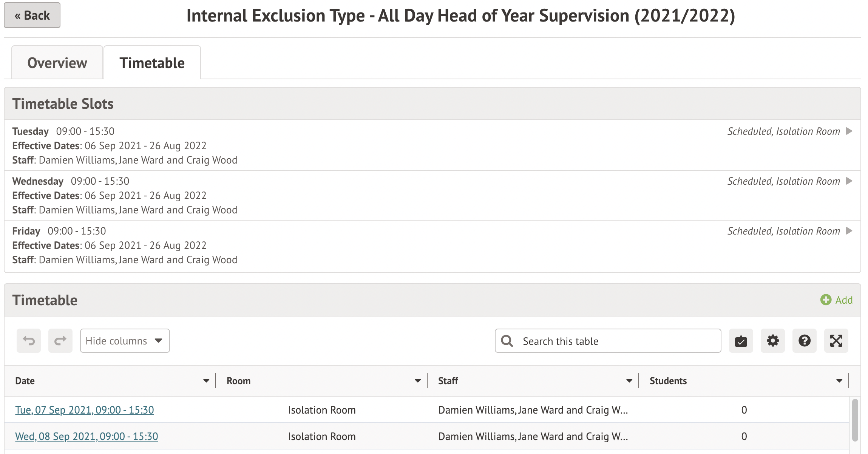Viewport: 868px width, 454px height.
Task: Expand the Tuesday slot arrow
Action: click(849, 131)
